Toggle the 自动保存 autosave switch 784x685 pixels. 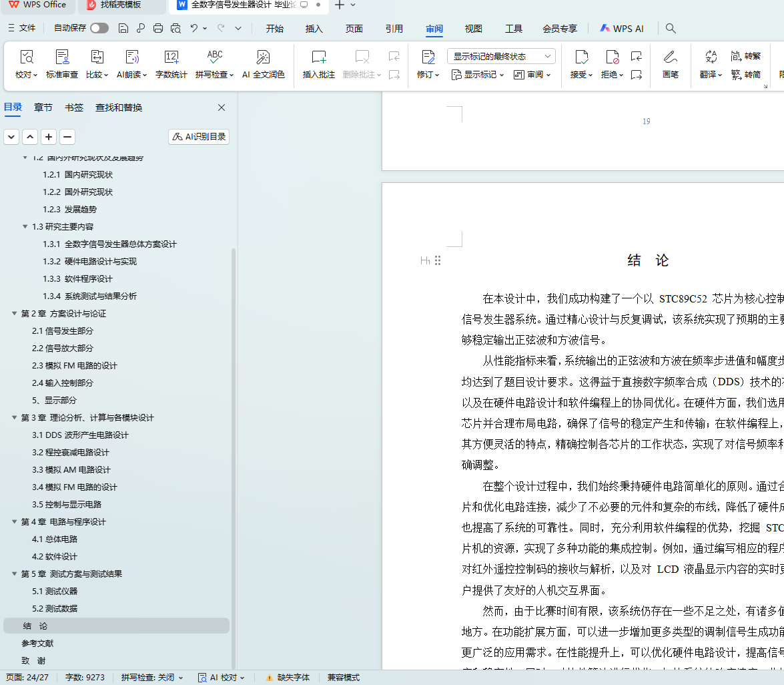pos(99,28)
